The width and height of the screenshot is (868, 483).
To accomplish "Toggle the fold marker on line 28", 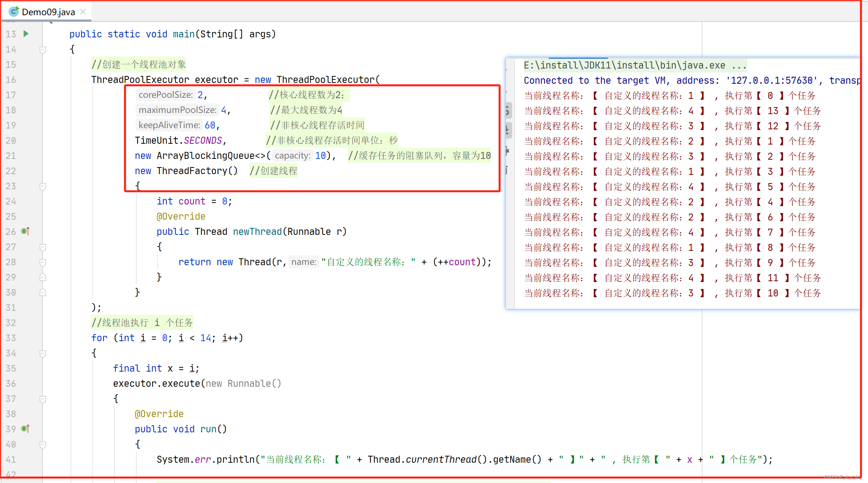I will pyautogui.click(x=43, y=262).
